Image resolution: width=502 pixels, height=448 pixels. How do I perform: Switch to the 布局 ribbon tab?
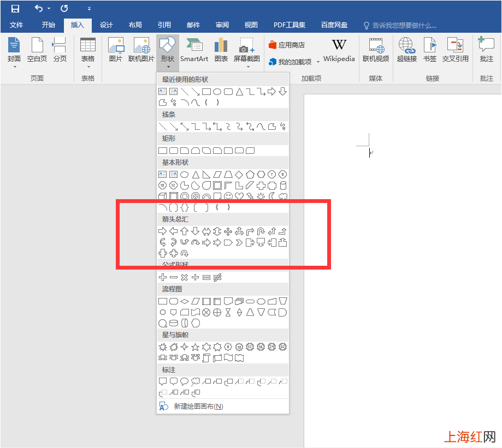point(135,25)
